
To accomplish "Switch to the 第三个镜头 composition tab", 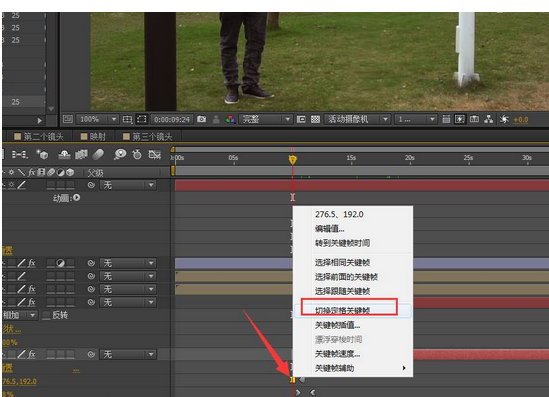I will click(x=147, y=137).
